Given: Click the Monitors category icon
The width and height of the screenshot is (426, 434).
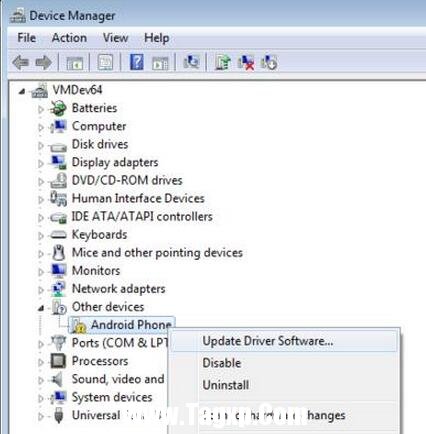Looking at the screenshot, I should click(58, 271).
